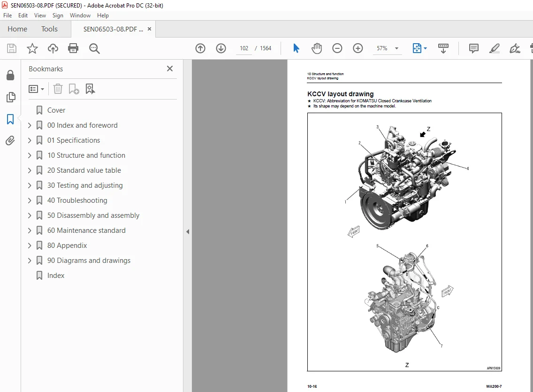Jump to Index bookmark
Screen dimensions: 533x392
tap(56, 276)
